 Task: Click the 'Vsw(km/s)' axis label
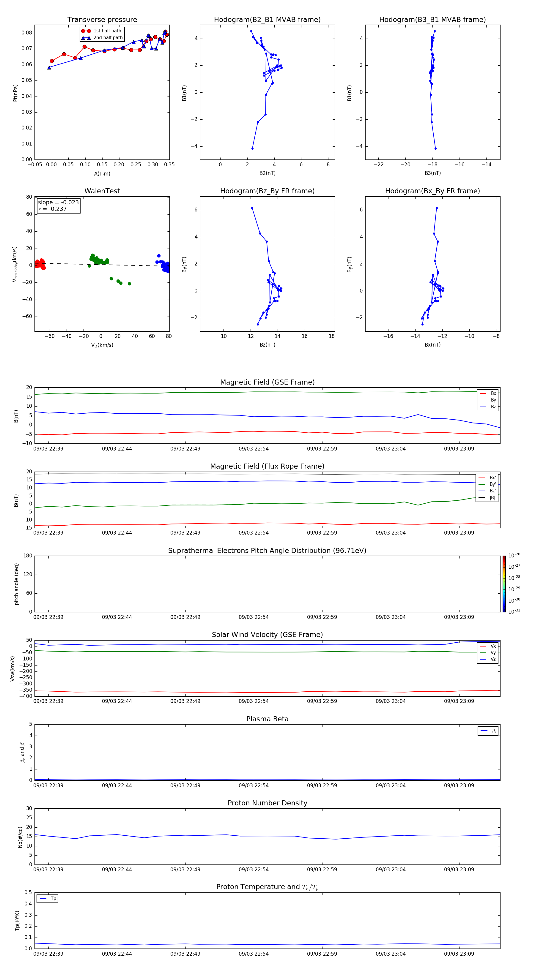(x=12, y=668)
